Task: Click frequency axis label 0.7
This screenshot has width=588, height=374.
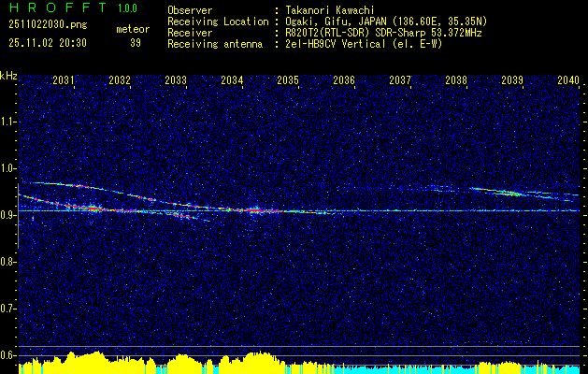Action: [x=8, y=309]
